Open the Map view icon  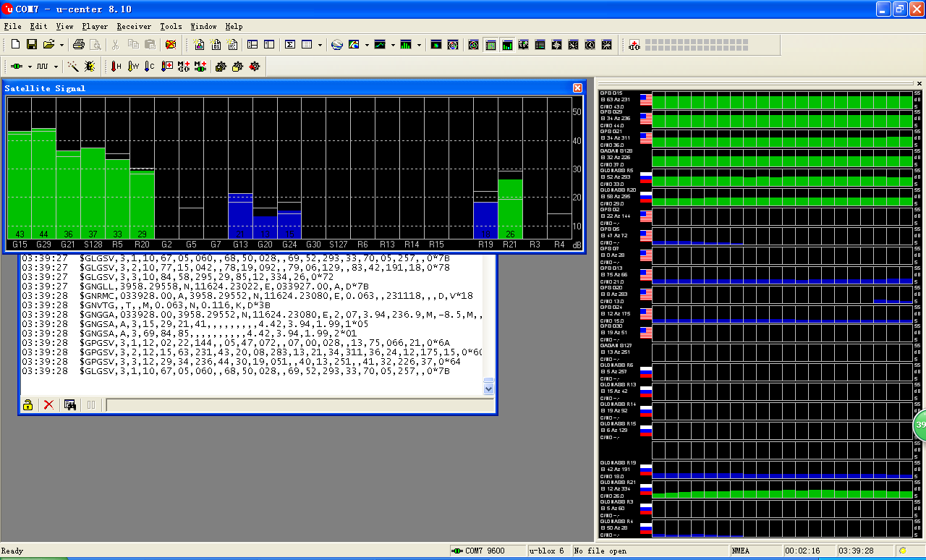coord(354,45)
